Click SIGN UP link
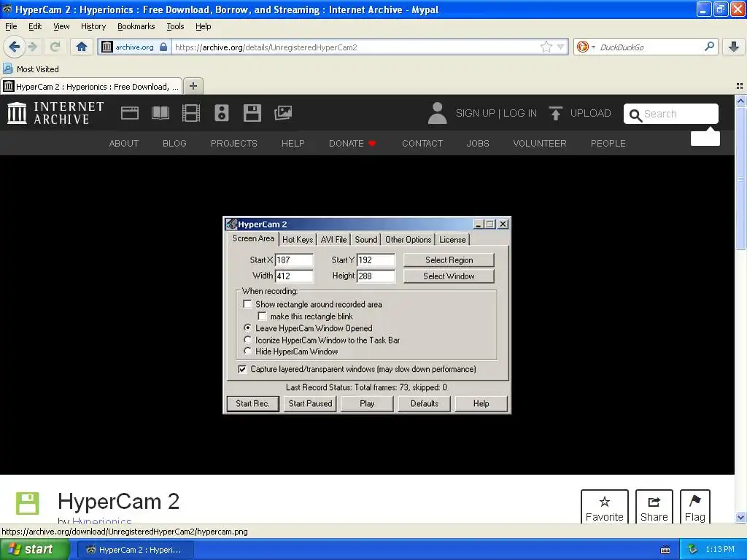 click(475, 113)
